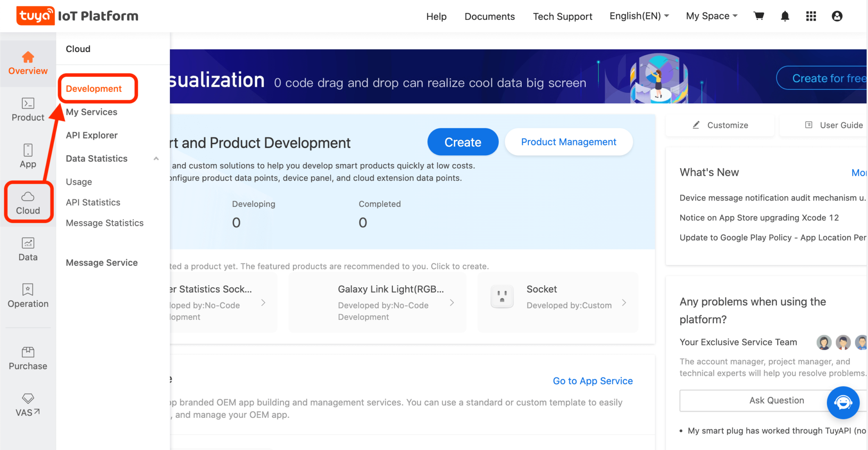Check notifications via the bell icon
This screenshot has width=868, height=450.
point(785,16)
